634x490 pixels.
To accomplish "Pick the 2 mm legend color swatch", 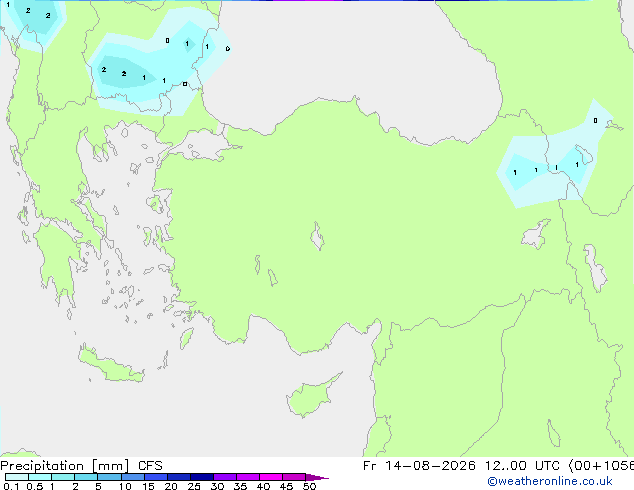I will pyautogui.click(x=86, y=477).
